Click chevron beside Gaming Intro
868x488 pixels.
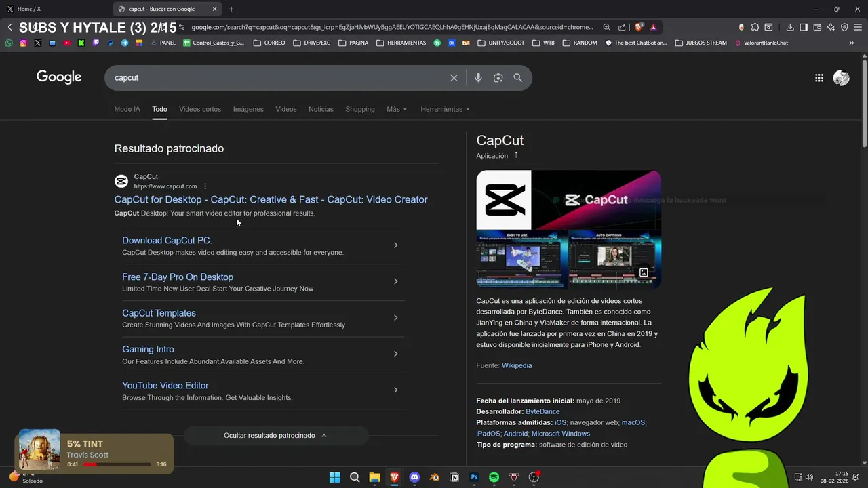[396, 354]
